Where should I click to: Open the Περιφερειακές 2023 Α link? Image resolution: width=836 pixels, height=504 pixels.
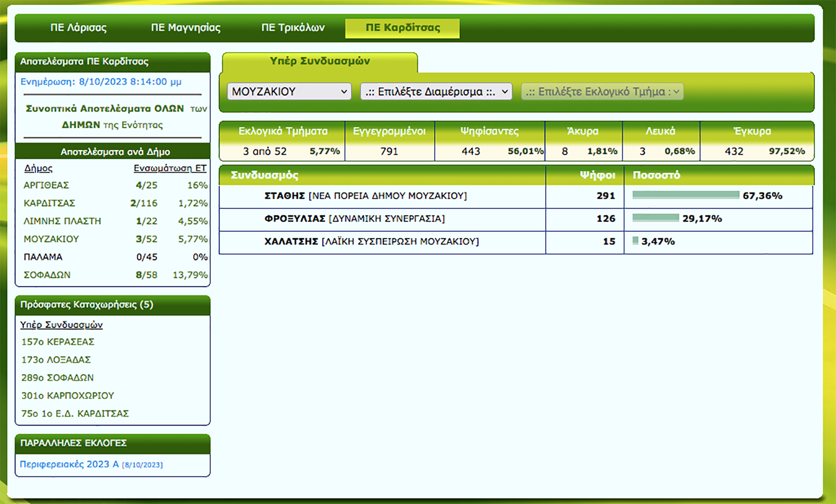[x=69, y=464]
